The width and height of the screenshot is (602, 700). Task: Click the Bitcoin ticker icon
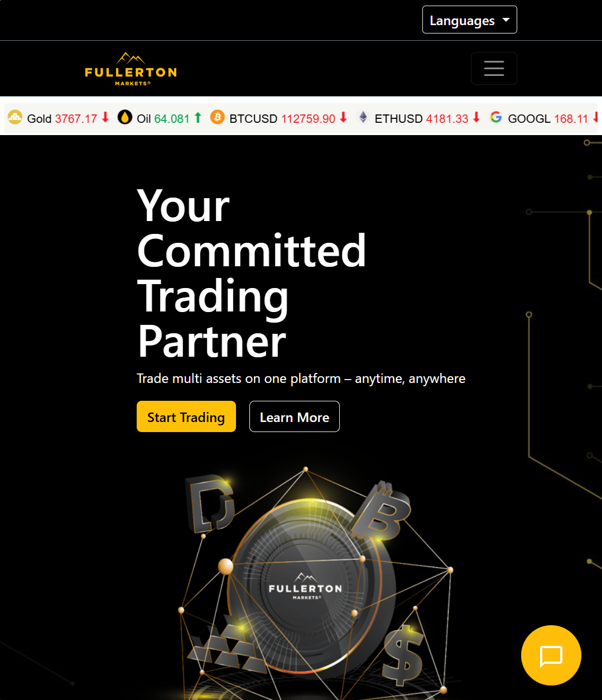(x=218, y=117)
